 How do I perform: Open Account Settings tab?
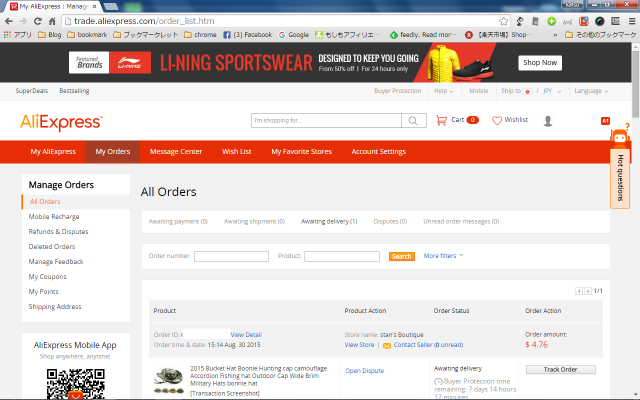378,152
